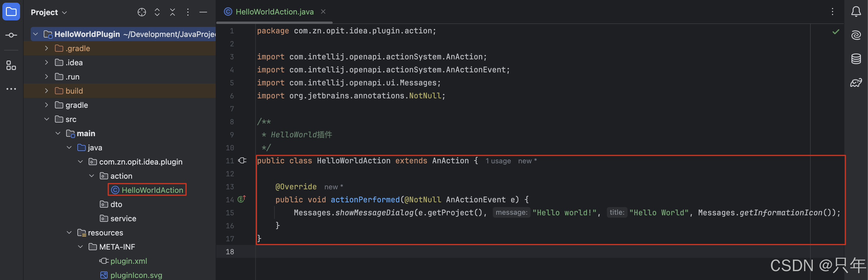Collapse the resources folder
Viewport: 868px width, 280px height.
pos(69,232)
